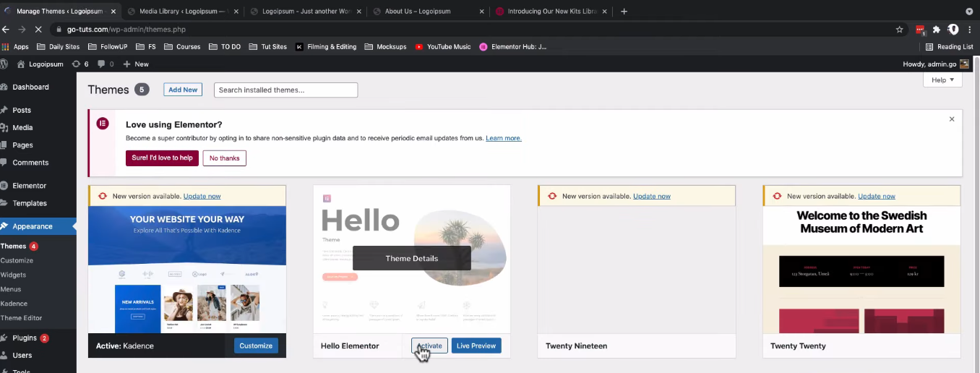The image size is (980, 373).
Task: Click Kadence theme screenshot thumbnail
Action: coord(187,270)
